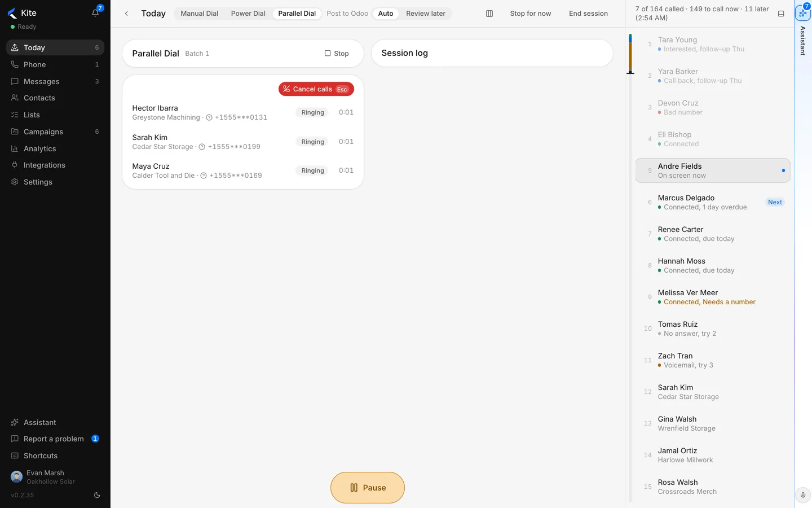Image resolution: width=812 pixels, height=508 pixels.
Task: Pause the dialing session
Action: pos(368,488)
